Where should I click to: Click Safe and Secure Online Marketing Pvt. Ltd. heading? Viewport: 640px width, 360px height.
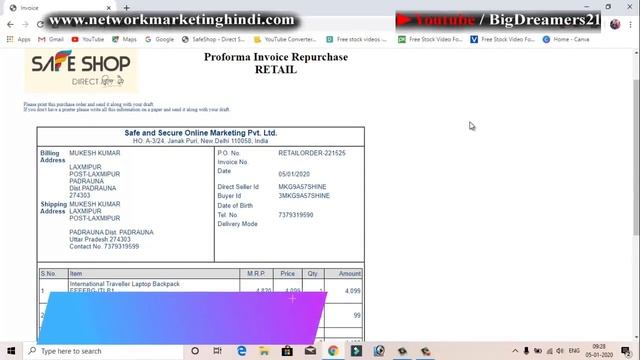point(201,133)
